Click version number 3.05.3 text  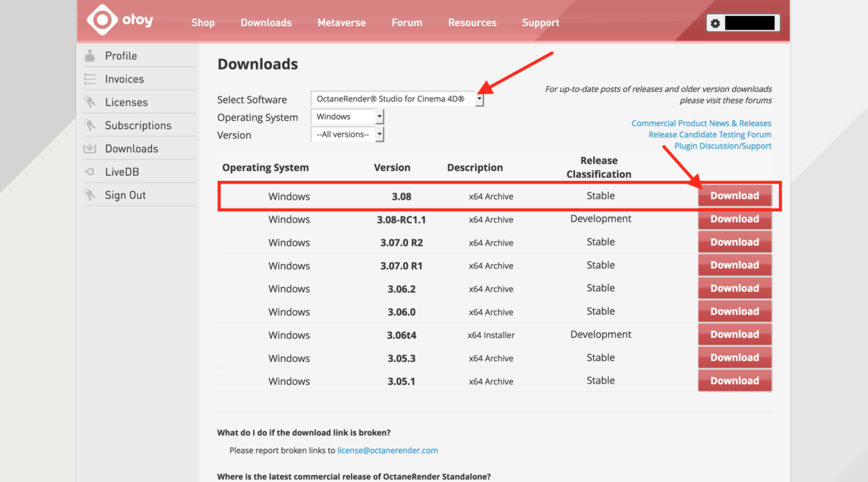[x=401, y=358]
